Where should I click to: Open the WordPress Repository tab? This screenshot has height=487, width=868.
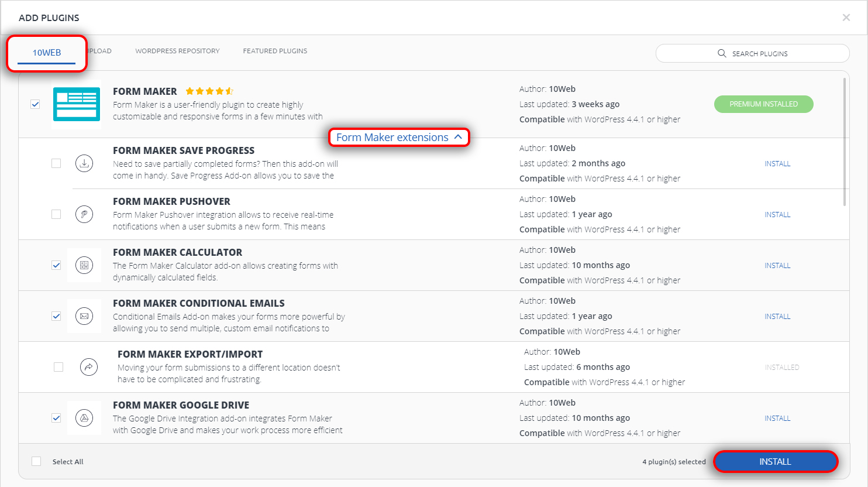click(177, 51)
